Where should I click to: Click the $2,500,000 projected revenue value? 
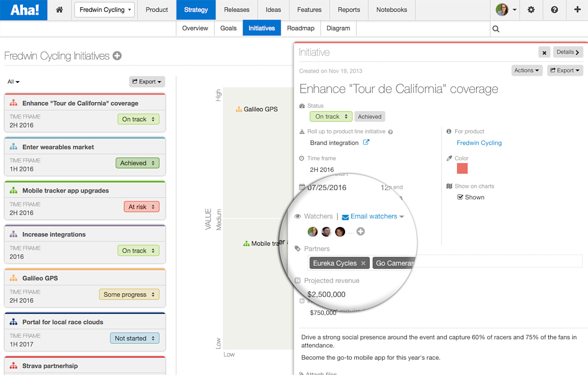(x=326, y=295)
